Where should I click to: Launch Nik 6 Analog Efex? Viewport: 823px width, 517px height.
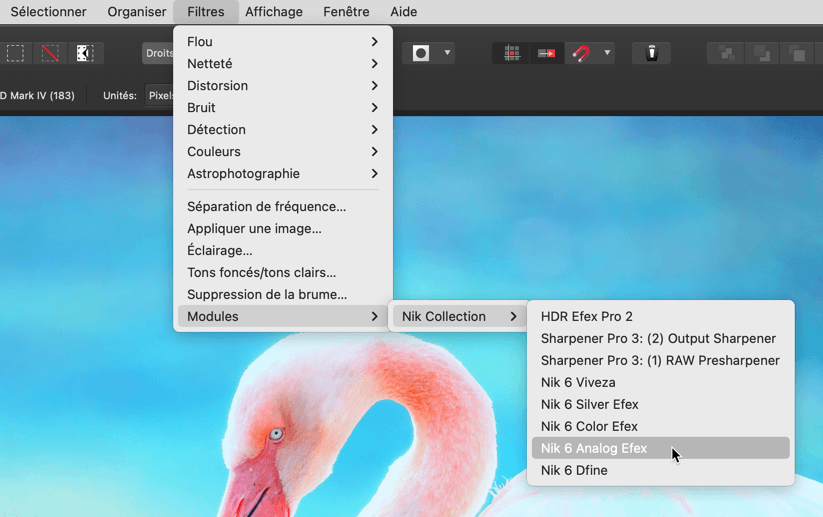point(661,448)
